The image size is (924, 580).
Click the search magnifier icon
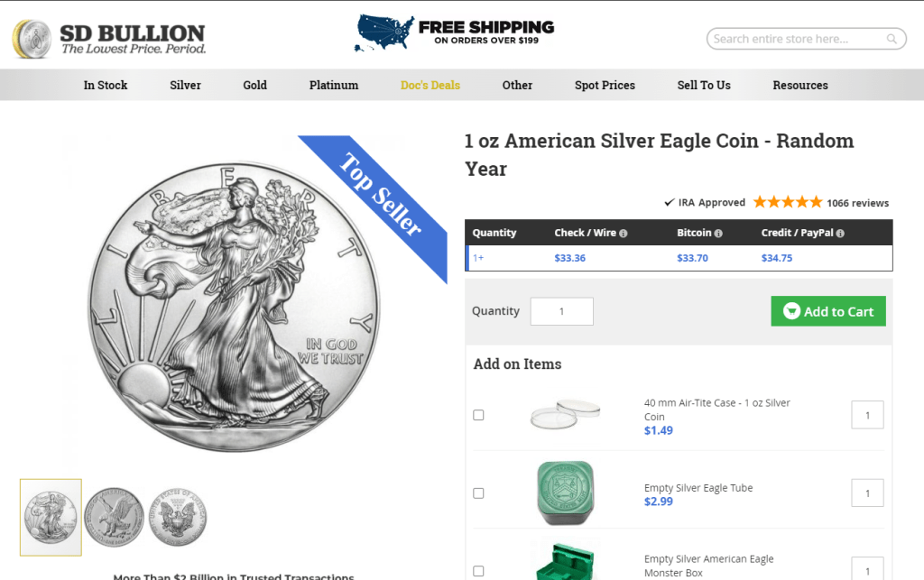coord(892,39)
